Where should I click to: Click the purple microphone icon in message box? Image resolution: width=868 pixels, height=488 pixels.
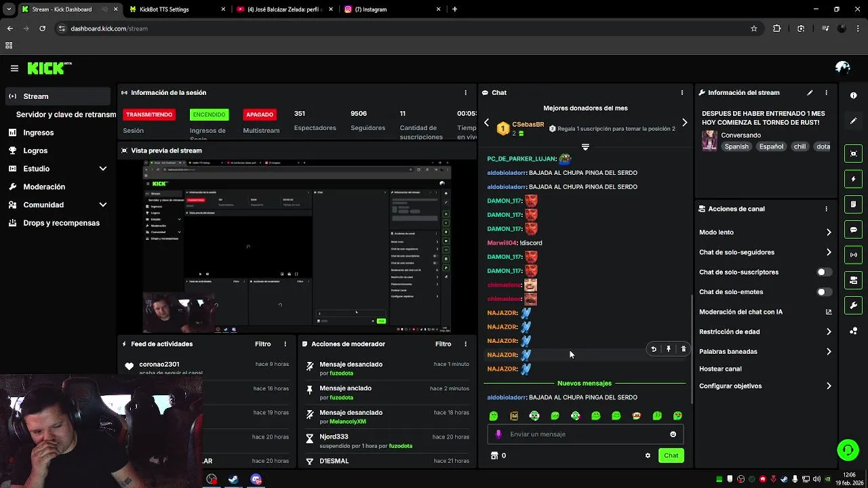pyautogui.click(x=498, y=434)
